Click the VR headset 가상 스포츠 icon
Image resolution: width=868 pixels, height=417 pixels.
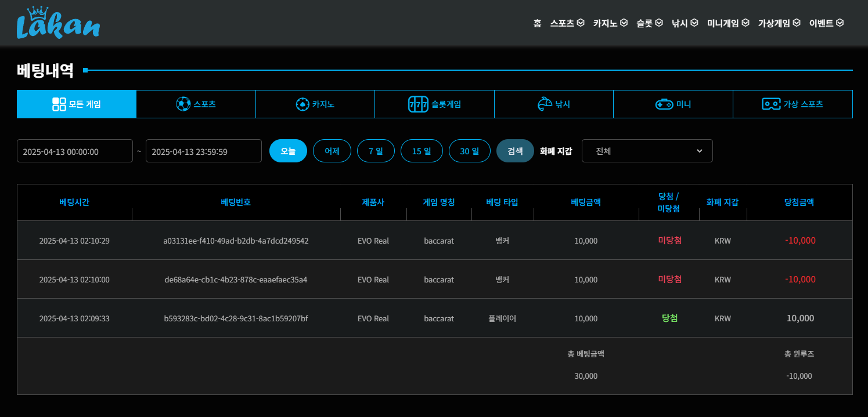coord(771,104)
